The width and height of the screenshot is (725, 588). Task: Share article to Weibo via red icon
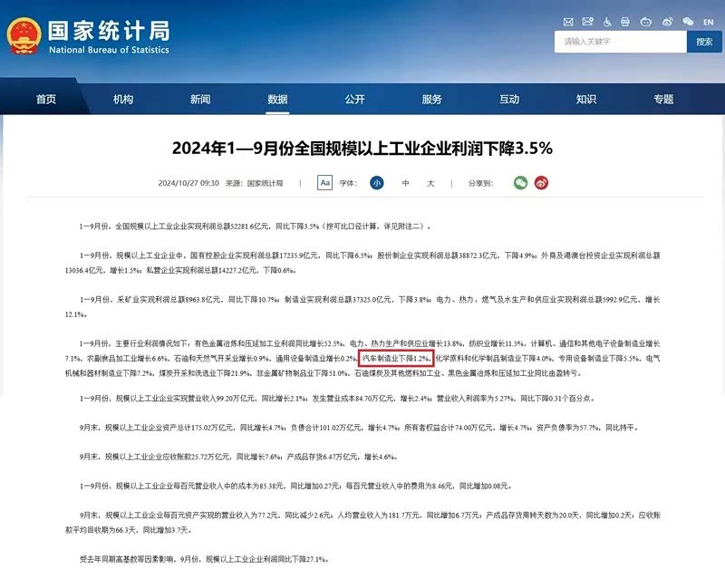point(542,183)
